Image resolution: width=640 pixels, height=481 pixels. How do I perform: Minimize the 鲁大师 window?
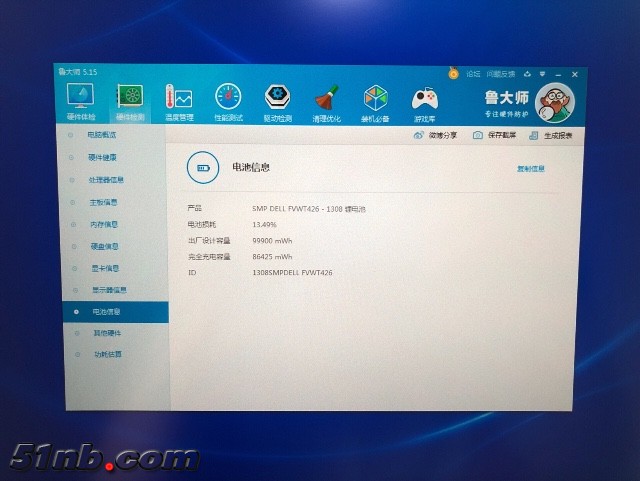click(558, 75)
